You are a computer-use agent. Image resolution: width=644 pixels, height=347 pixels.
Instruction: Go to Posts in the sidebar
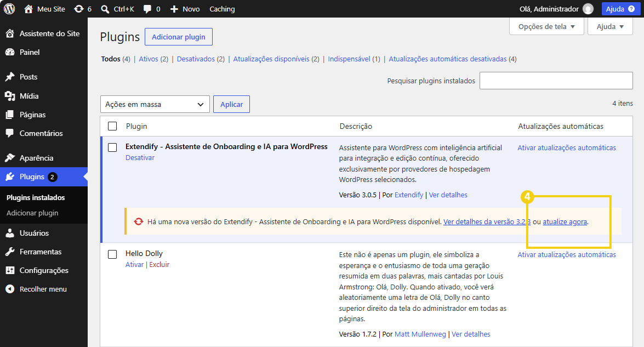point(29,77)
